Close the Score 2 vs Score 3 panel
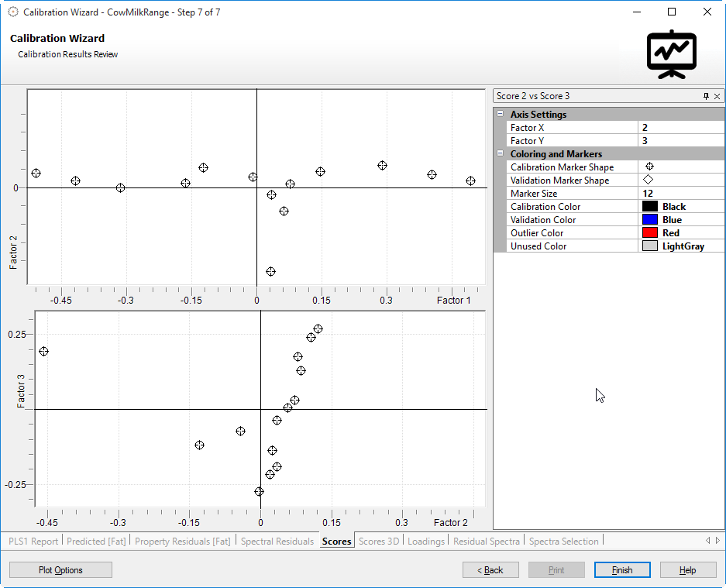 pos(717,96)
